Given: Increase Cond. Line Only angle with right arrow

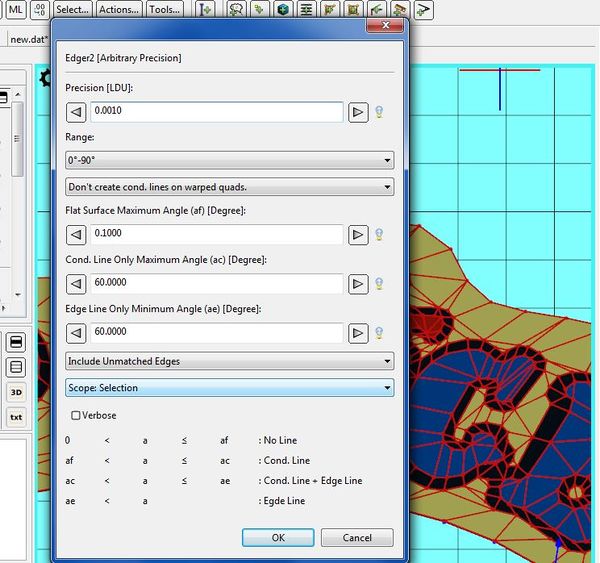Looking at the screenshot, I should pos(358,284).
